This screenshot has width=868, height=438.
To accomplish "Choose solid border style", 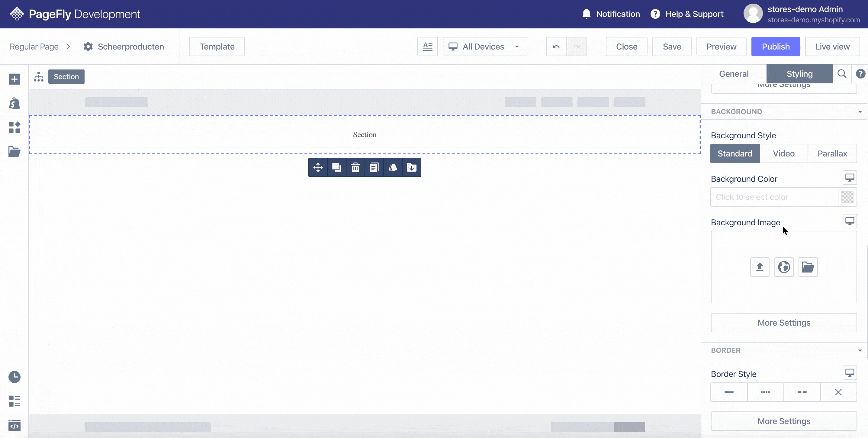I will (729, 392).
